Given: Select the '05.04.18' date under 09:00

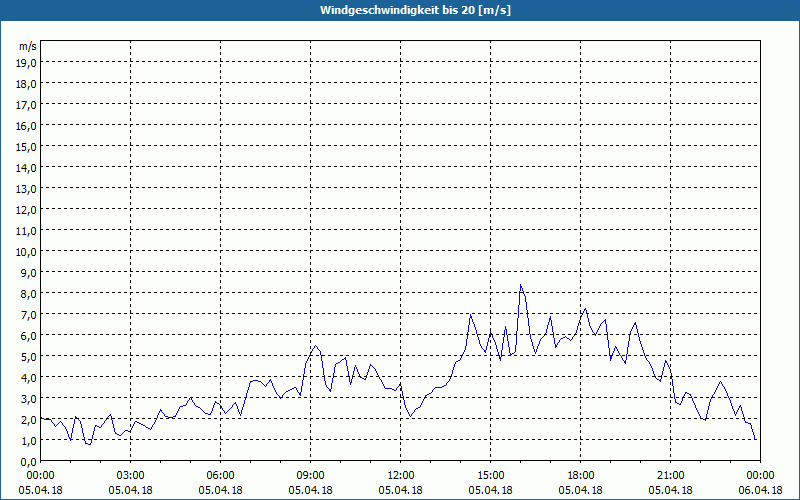Looking at the screenshot, I should click(x=310, y=490).
